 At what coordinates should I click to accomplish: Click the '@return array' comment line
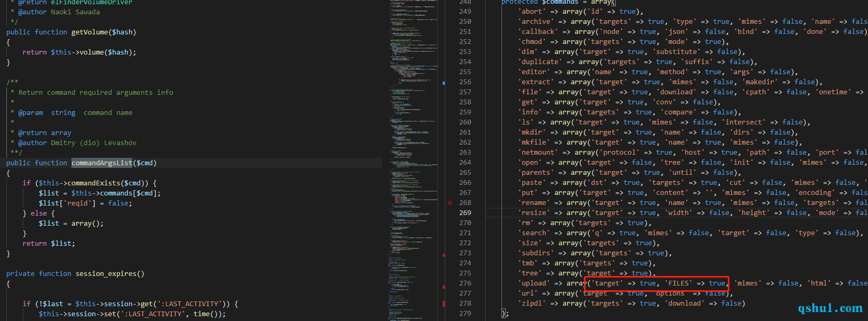tap(45, 133)
